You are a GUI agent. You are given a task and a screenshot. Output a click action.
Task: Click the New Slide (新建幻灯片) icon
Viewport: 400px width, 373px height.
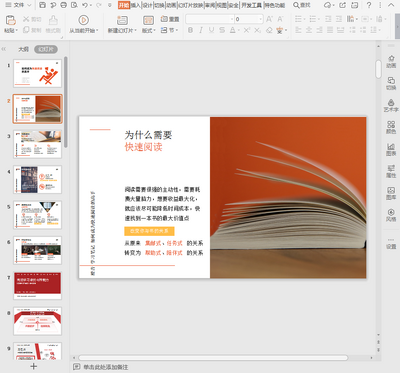coord(122,20)
